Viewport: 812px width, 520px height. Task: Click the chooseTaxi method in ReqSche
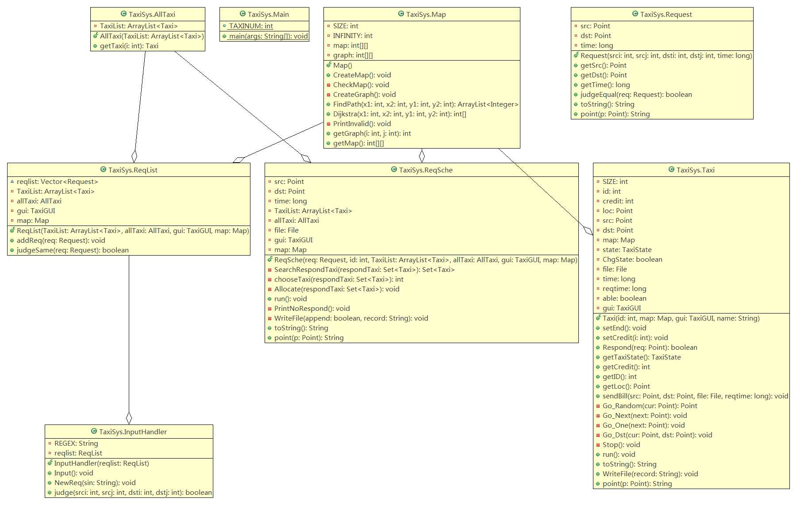coord(339,279)
